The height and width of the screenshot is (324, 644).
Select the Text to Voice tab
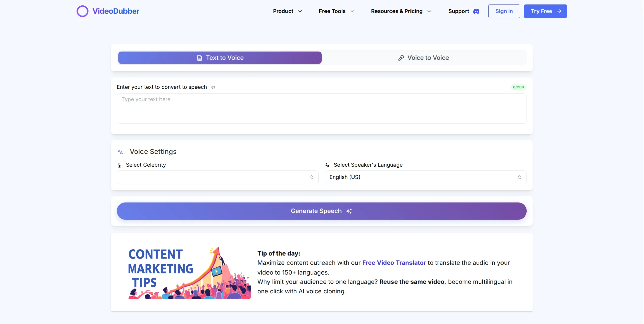(220, 58)
